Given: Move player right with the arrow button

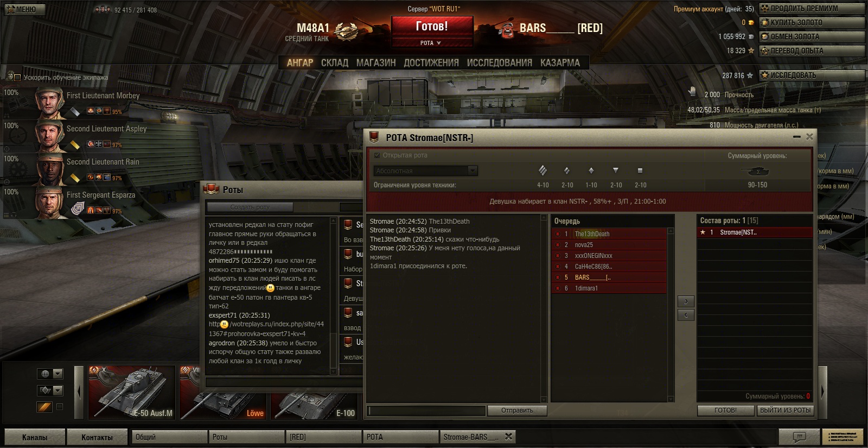Looking at the screenshot, I should [x=686, y=301].
